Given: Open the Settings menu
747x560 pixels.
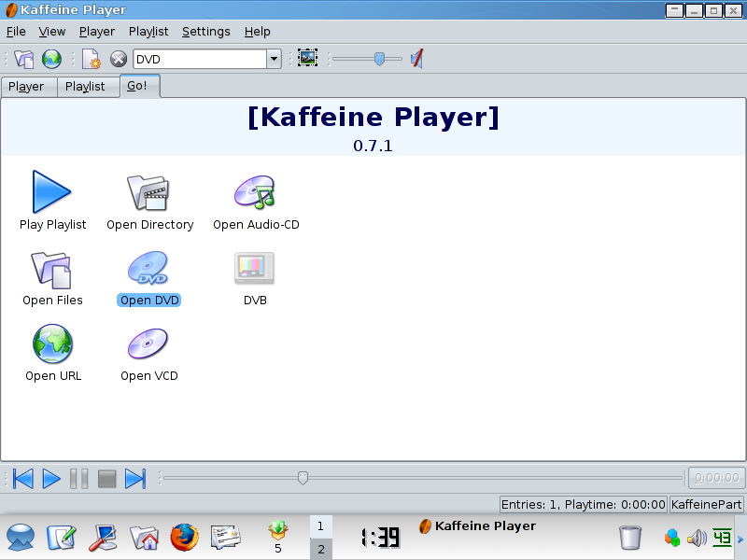Looking at the screenshot, I should pos(205,32).
